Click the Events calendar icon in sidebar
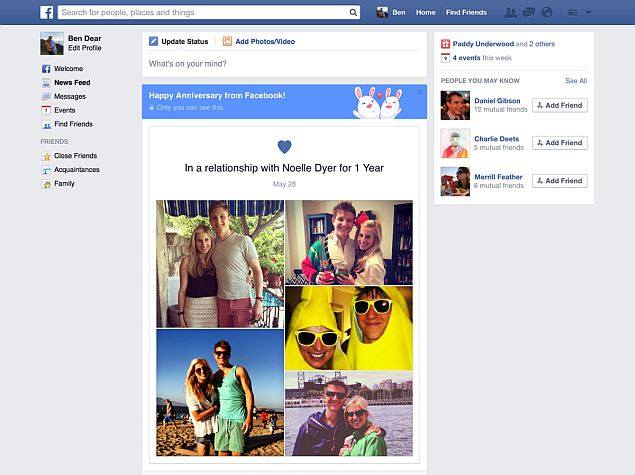635x475 pixels. [x=46, y=110]
